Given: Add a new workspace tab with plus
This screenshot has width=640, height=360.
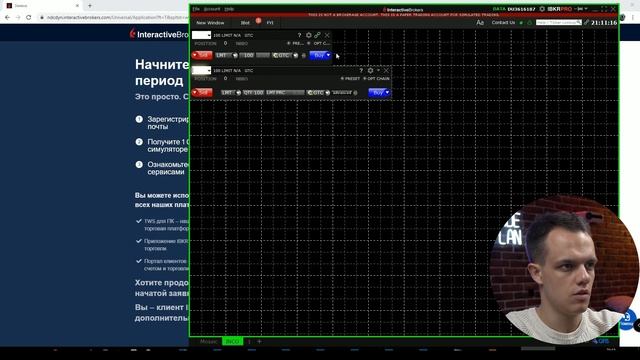Looking at the screenshot, I should point(259,341).
